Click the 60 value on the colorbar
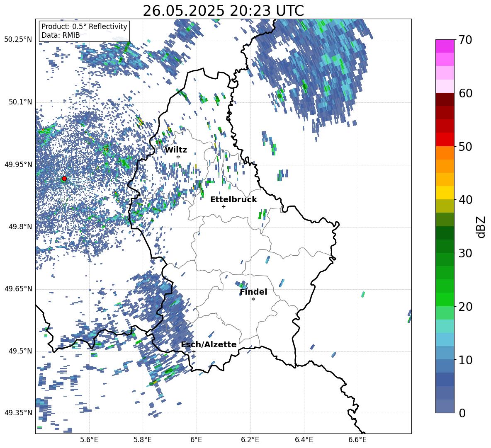This screenshot has height=448, width=491. tap(465, 93)
